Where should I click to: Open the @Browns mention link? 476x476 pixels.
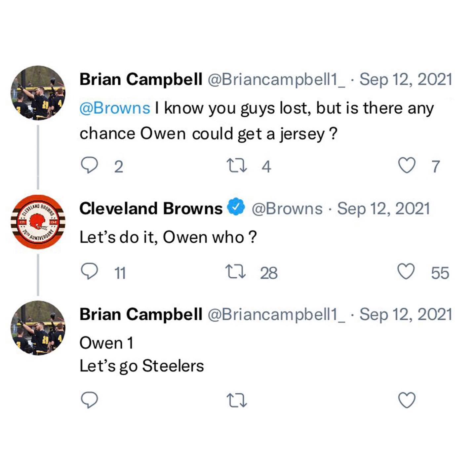(x=115, y=108)
